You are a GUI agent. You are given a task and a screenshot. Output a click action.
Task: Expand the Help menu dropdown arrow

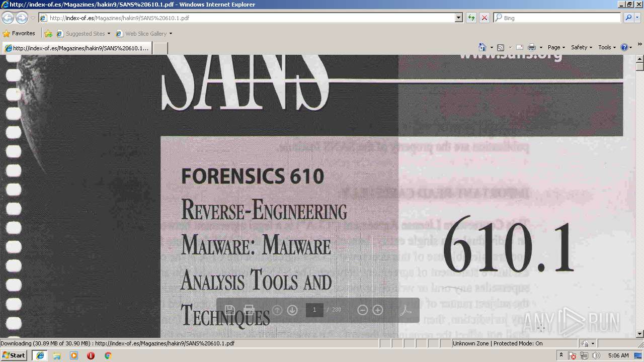coord(631,47)
